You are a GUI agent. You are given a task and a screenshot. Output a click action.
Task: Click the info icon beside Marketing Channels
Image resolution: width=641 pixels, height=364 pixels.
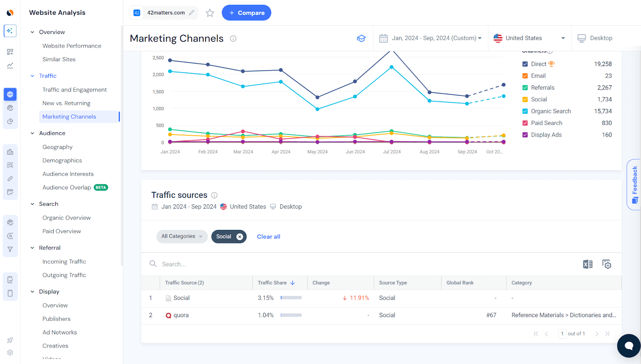click(233, 38)
